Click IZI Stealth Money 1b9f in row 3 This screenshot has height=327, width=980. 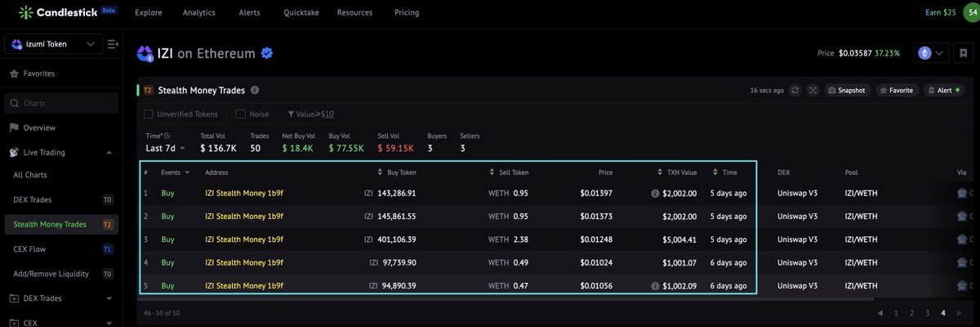[x=244, y=240]
